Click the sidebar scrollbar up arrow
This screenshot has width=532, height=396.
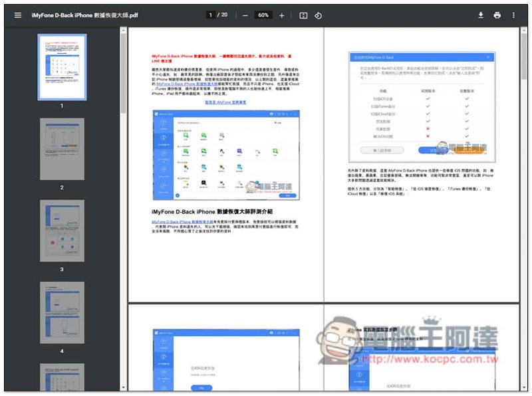pyautogui.click(x=123, y=30)
